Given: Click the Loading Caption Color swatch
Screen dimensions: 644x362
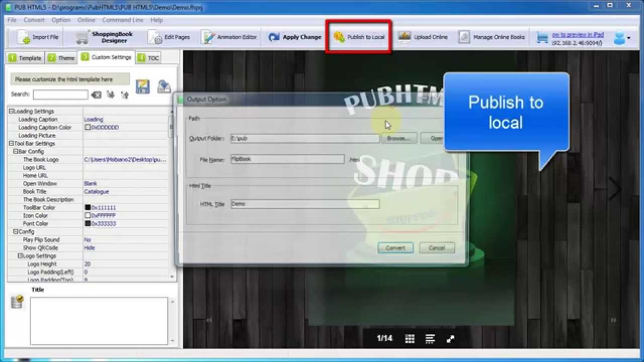Looking at the screenshot, I should click(88, 127).
